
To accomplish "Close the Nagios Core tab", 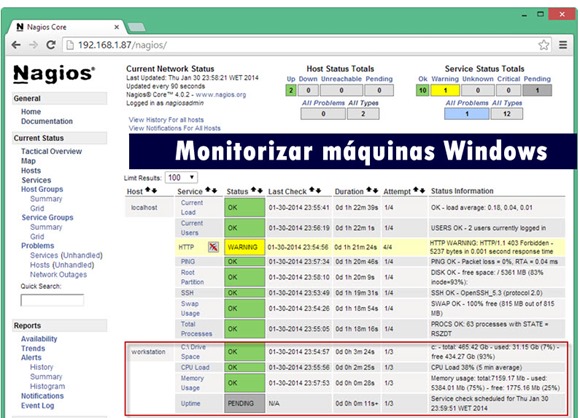I will [117, 27].
